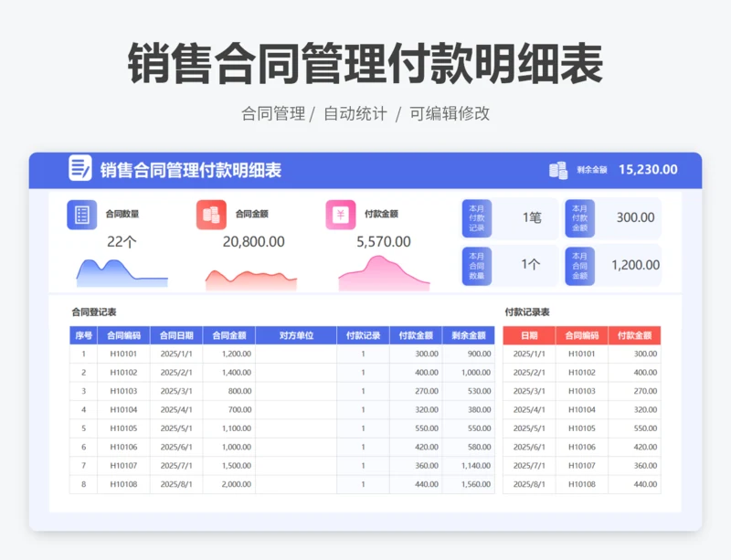This screenshot has width=731, height=560.
Task: Select the 2,000.00 contract amount cell
Action: 229,484
